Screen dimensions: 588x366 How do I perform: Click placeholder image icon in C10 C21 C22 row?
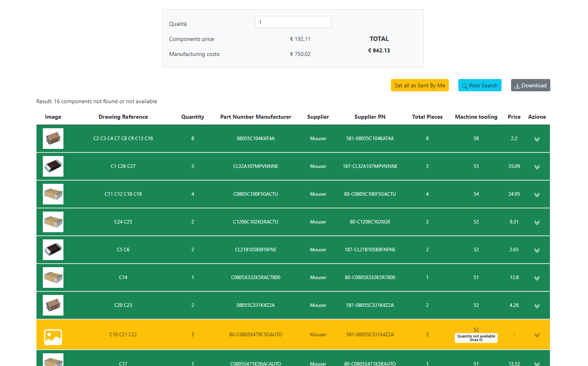click(x=53, y=337)
